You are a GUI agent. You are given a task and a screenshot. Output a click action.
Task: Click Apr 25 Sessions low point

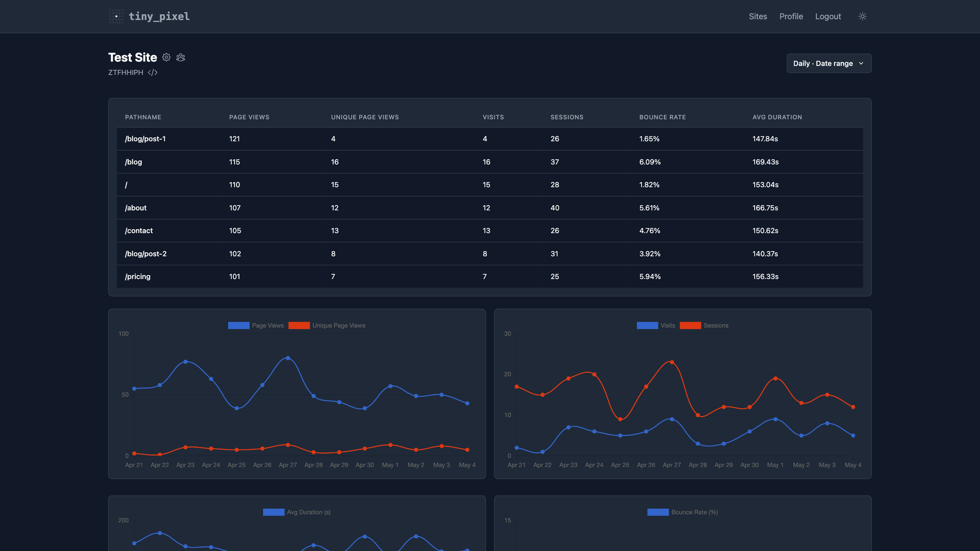620,419
